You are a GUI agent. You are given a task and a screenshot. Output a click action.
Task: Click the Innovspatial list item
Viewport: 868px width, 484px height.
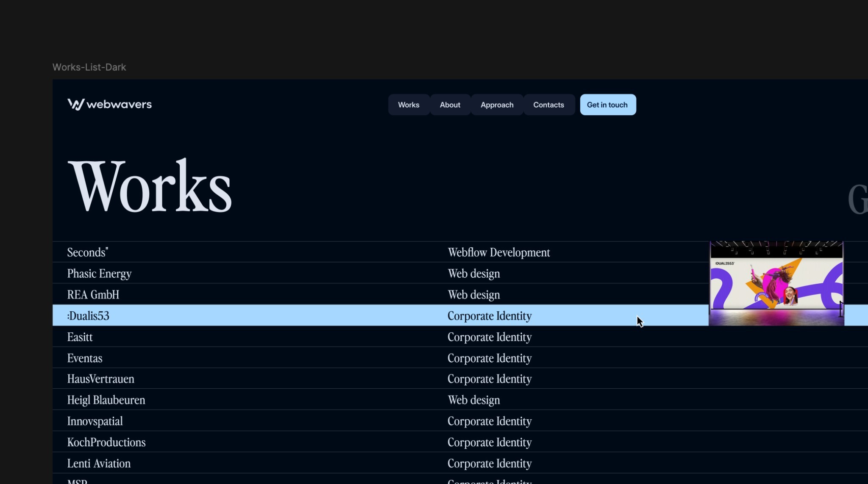point(95,421)
